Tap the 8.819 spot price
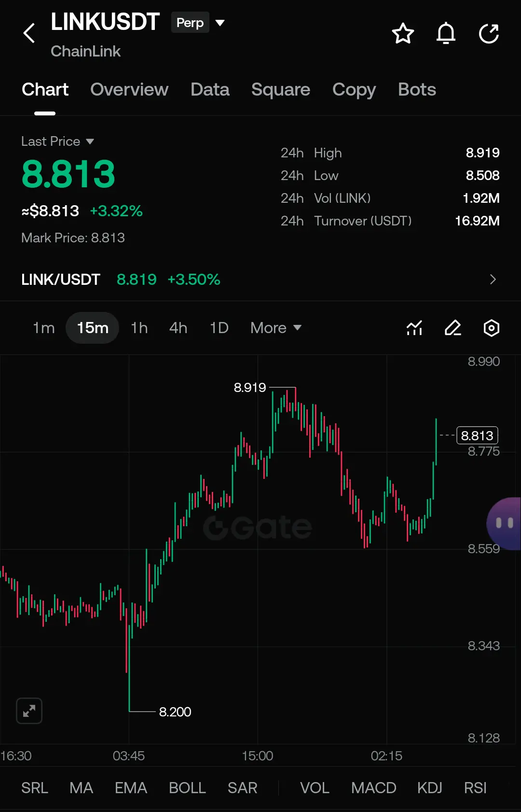This screenshot has width=521, height=812. (x=137, y=280)
